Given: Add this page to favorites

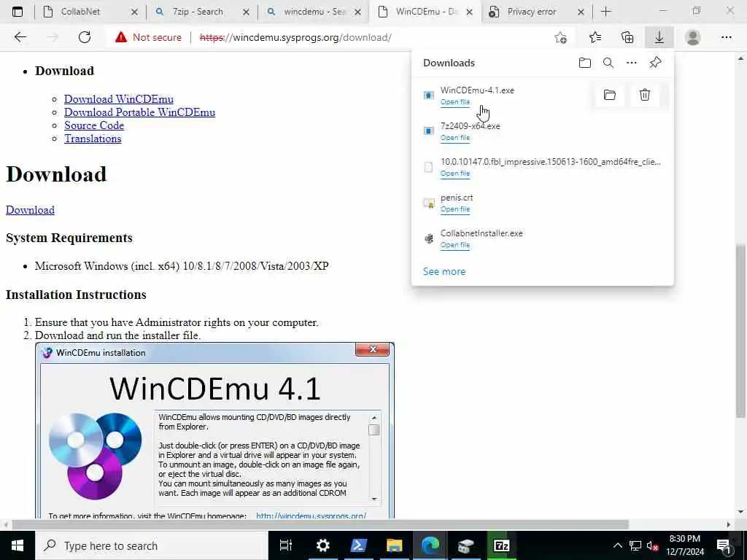Looking at the screenshot, I should tap(561, 37).
